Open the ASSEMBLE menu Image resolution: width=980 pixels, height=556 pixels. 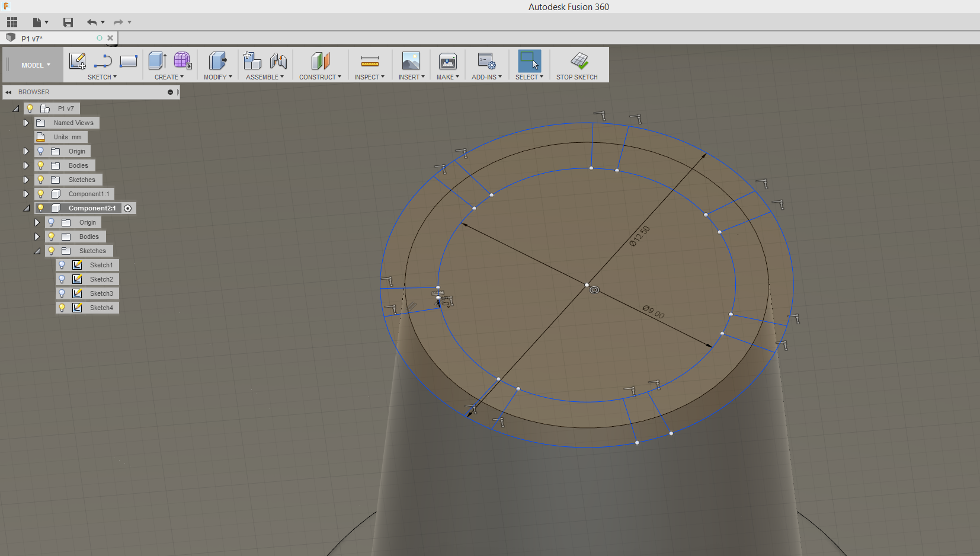pyautogui.click(x=265, y=77)
